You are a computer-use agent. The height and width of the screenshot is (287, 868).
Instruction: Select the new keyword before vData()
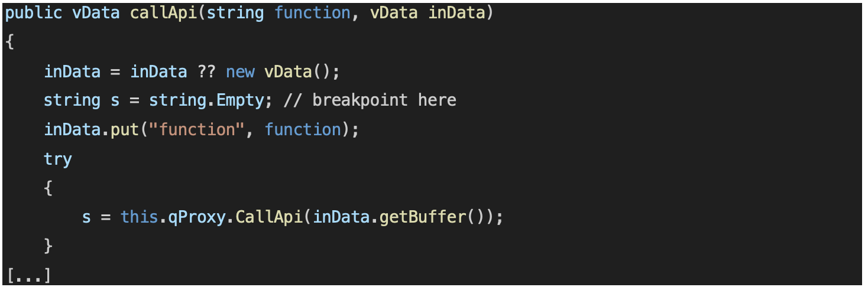click(x=240, y=72)
